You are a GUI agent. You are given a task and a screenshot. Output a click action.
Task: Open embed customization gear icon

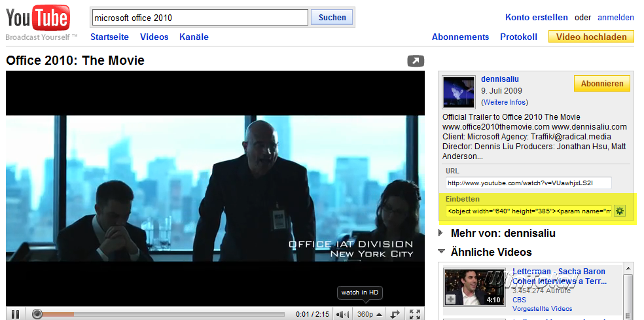[620, 211]
